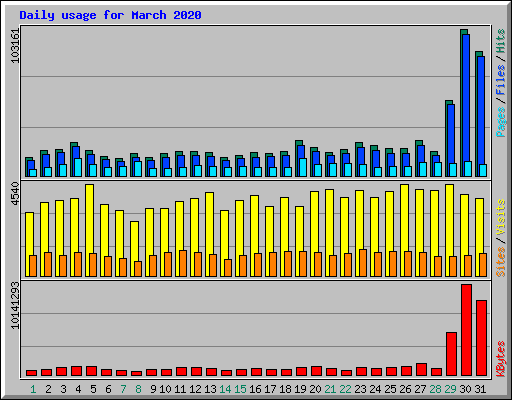The image size is (512, 400).
Task: Click day label 9 on the axis
Action: point(153,389)
